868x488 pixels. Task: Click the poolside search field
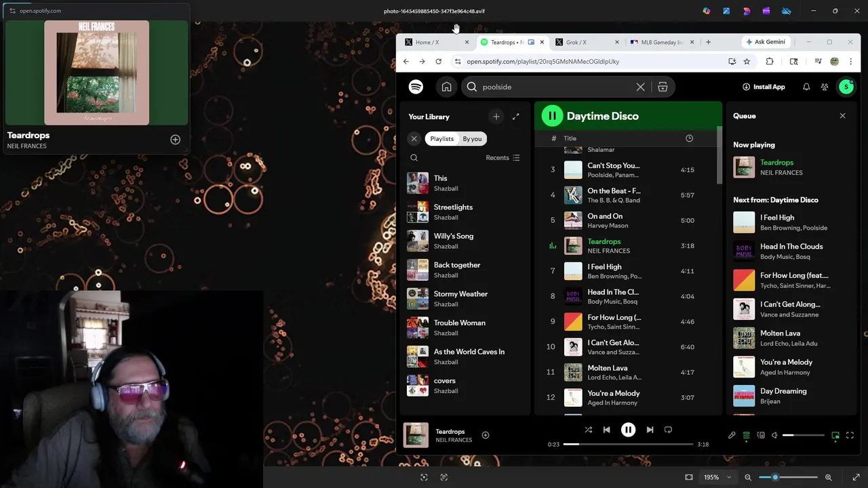pos(557,87)
